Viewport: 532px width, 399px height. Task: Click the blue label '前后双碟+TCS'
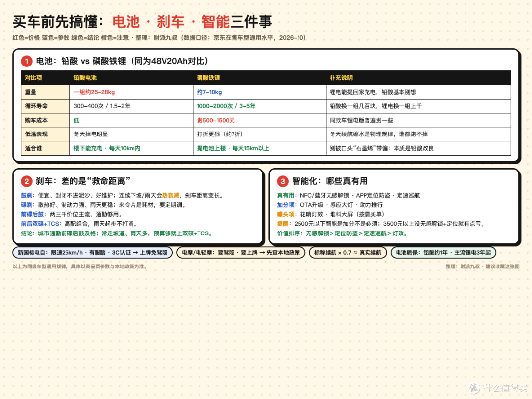pos(40,224)
